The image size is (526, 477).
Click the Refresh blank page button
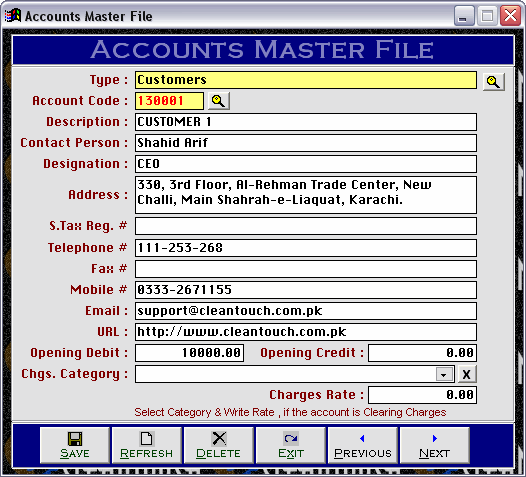147,445
